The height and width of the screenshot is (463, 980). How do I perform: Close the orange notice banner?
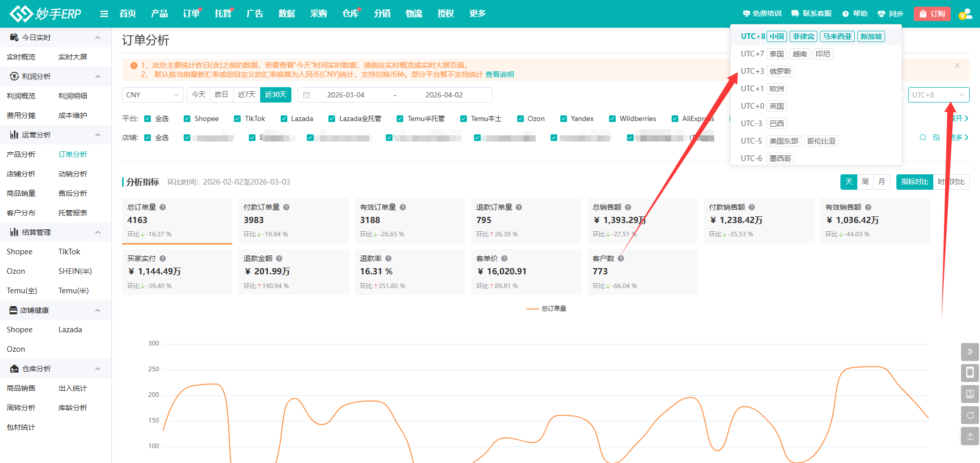957,66
